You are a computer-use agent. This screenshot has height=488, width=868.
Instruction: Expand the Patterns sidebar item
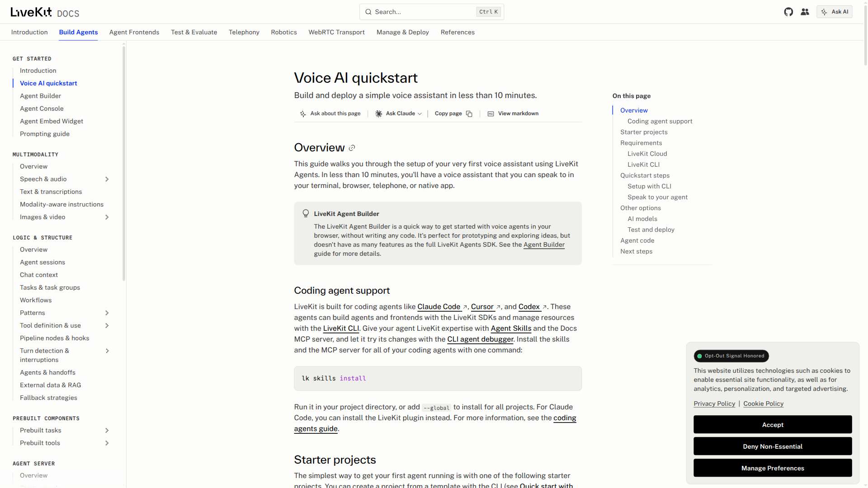(x=107, y=313)
